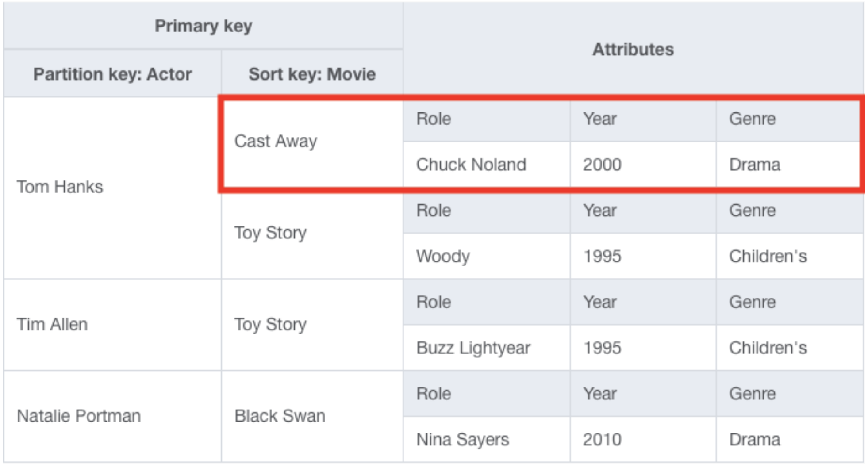Click the Partition key: Actor column header
The image size is (868, 468).
point(113,73)
